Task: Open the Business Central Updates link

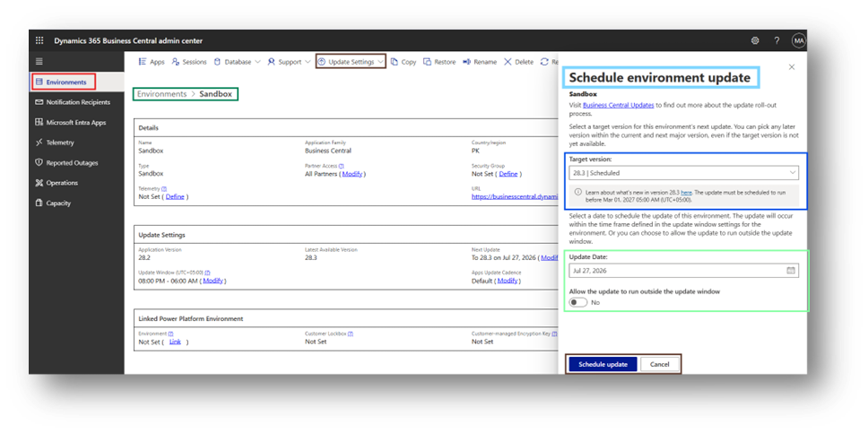Action: 619,105
